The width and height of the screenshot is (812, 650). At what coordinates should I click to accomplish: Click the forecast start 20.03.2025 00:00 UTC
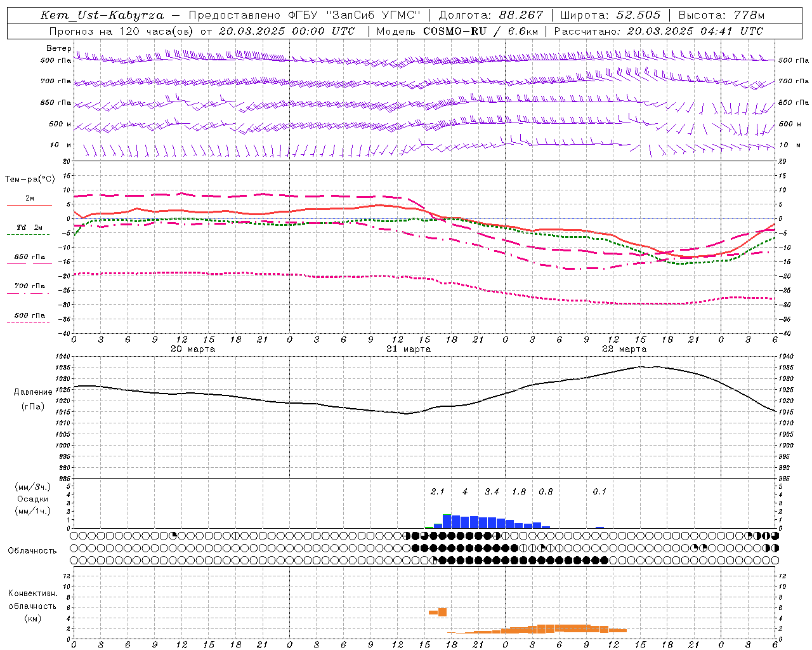coord(286,31)
